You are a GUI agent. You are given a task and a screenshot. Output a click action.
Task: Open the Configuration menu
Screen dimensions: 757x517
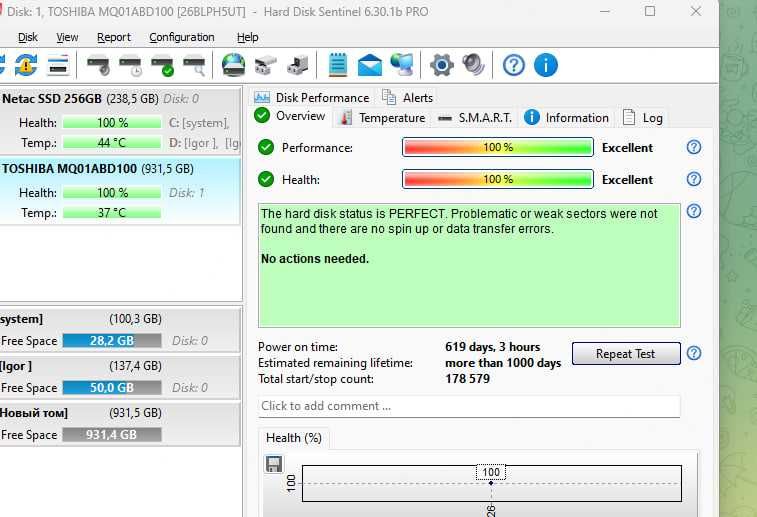point(182,37)
